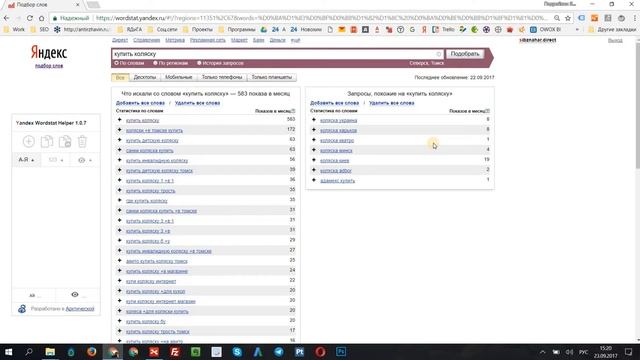Add phrase 'купить коляску' with its plus
Viewport: 640px width, 360px height.
[120, 120]
